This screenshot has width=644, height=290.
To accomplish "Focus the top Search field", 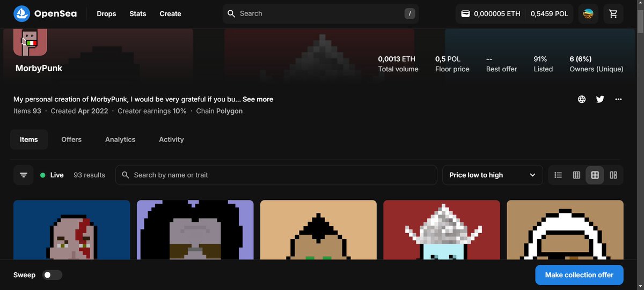I will 320,13.
